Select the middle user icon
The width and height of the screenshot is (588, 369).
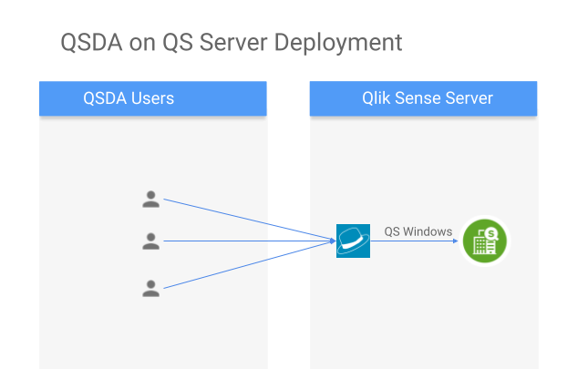click(151, 241)
